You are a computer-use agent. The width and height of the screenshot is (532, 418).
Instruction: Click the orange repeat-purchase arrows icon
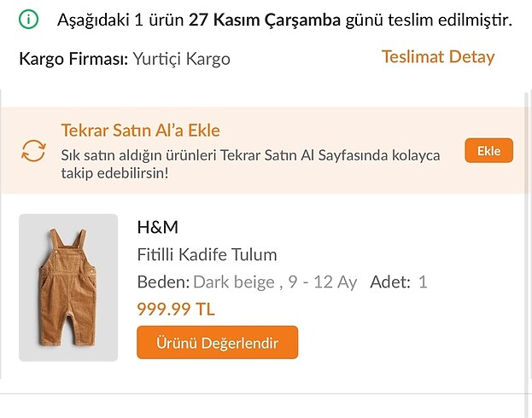point(33,151)
